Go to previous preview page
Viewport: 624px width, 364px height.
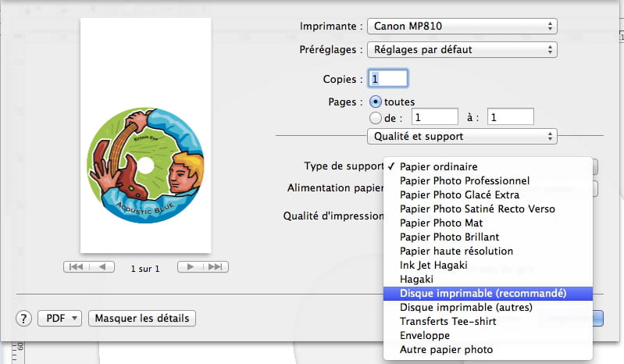[102, 266]
